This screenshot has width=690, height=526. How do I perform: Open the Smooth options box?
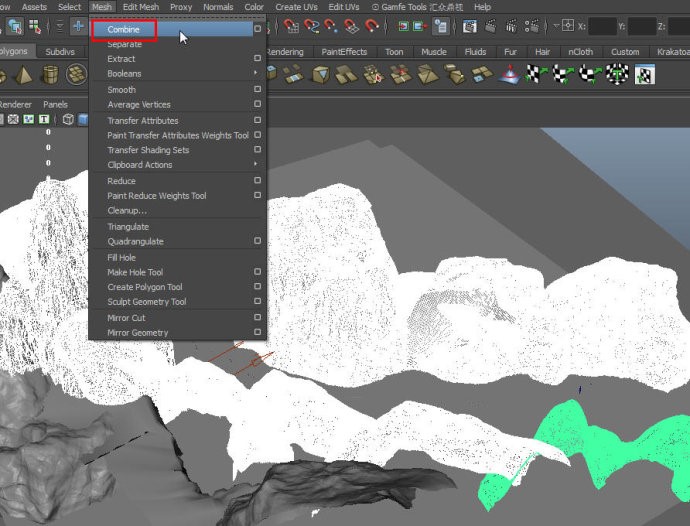point(257,90)
